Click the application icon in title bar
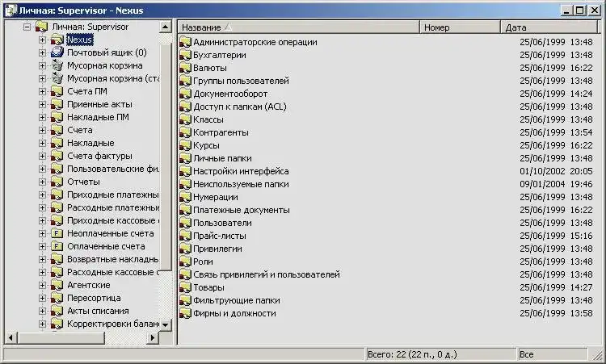Viewport: 606px width, 364px height. coord(11,10)
